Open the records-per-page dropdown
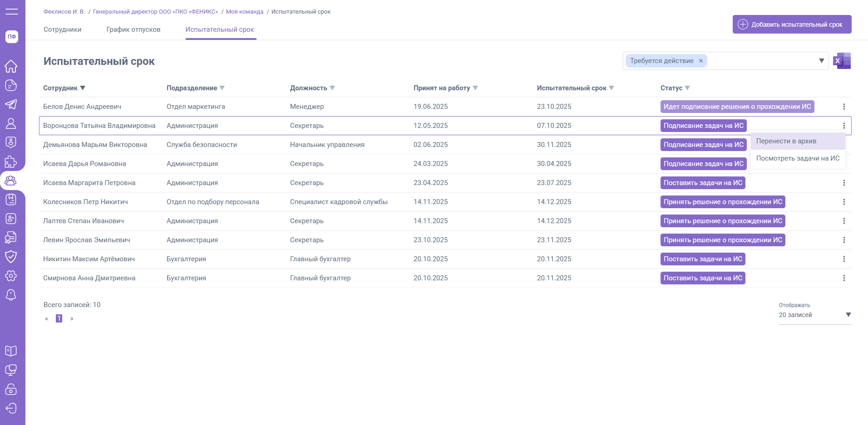This screenshot has width=868, height=425. click(x=848, y=315)
